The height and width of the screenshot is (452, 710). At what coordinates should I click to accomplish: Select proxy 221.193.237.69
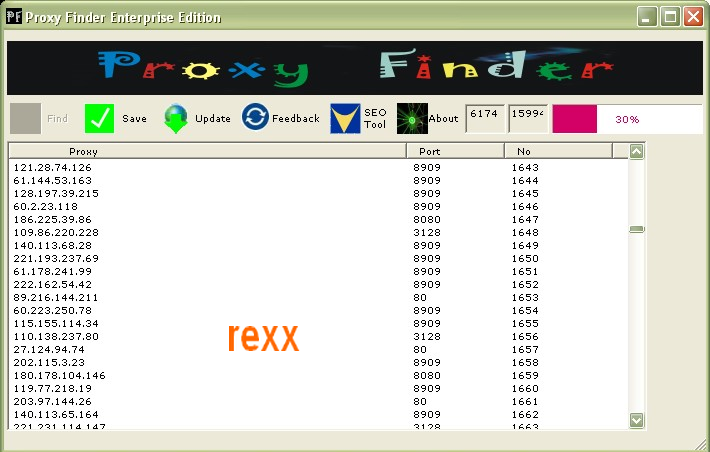pyautogui.click(x=56, y=259)
